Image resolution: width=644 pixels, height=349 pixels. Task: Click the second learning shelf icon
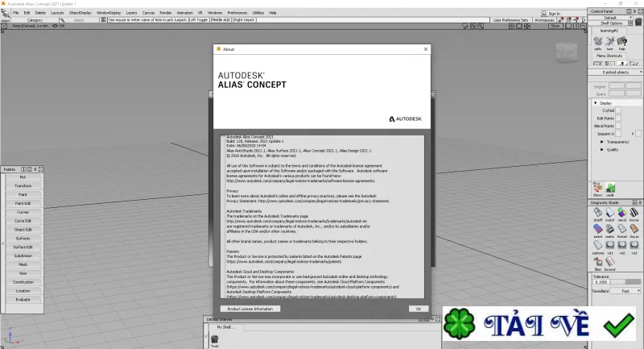[610, 41]
